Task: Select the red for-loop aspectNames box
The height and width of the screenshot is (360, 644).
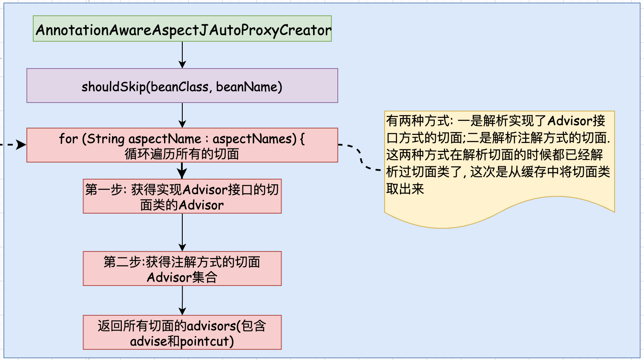Action: tap(182, 145)
